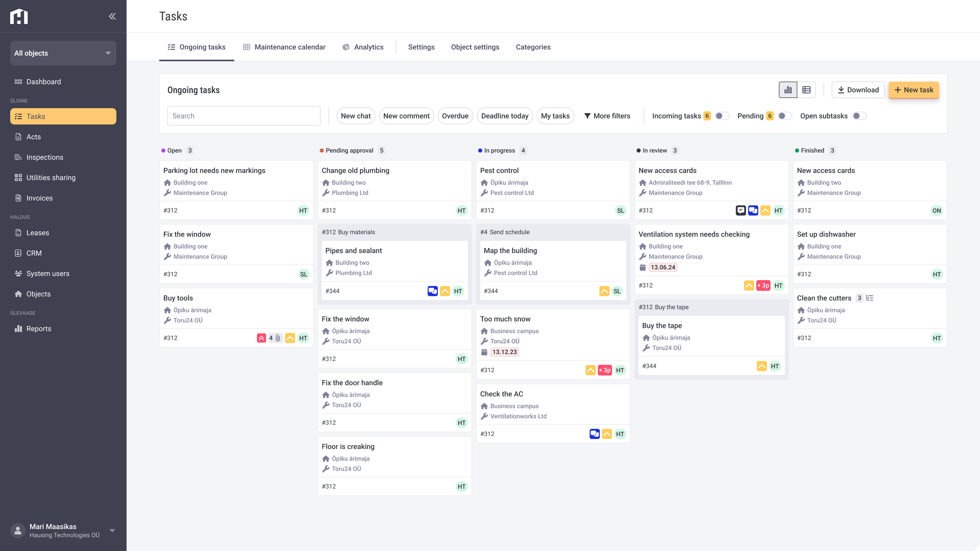Open the chat on the Check the AC task

[x=595, y=433]
